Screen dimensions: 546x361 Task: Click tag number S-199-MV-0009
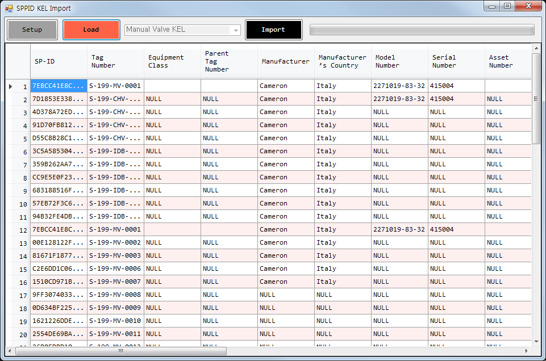coord(116,308)
